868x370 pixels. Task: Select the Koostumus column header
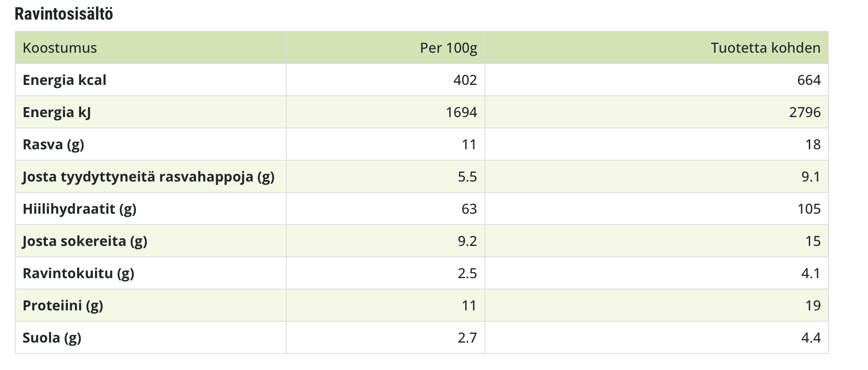pyautogui.click(x=60, y=47)
